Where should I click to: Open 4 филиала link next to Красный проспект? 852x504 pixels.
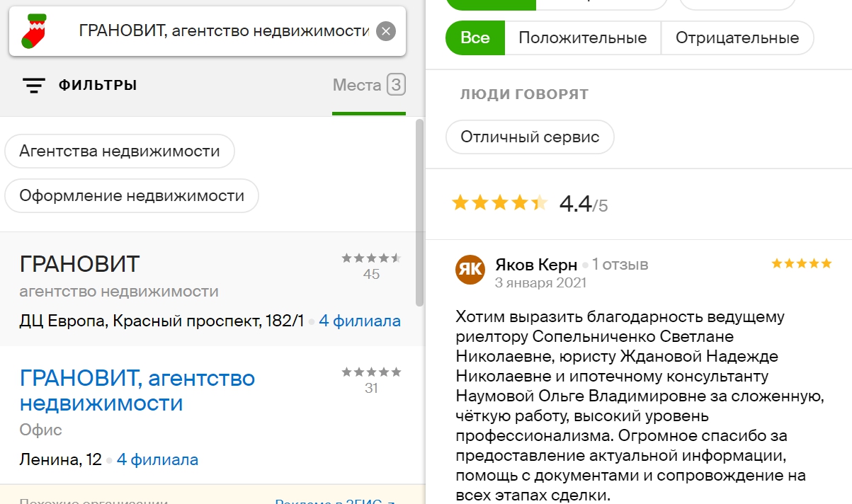360,321
